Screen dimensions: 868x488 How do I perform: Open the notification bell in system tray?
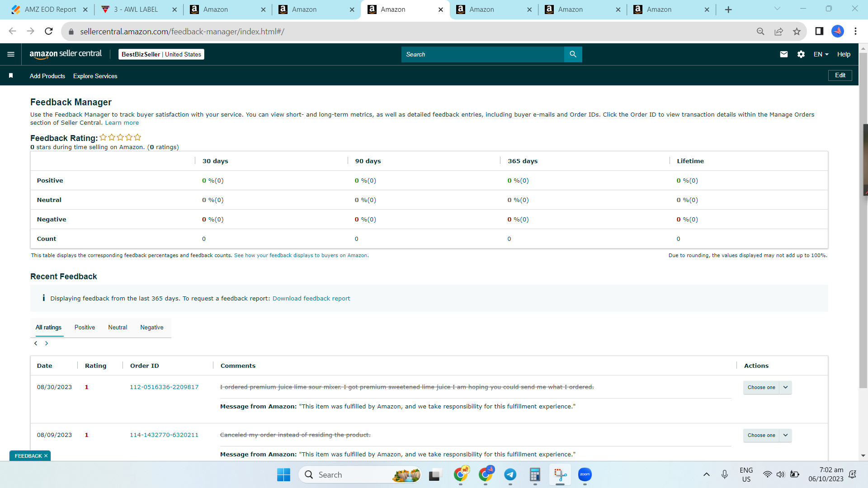click(853, 474)
